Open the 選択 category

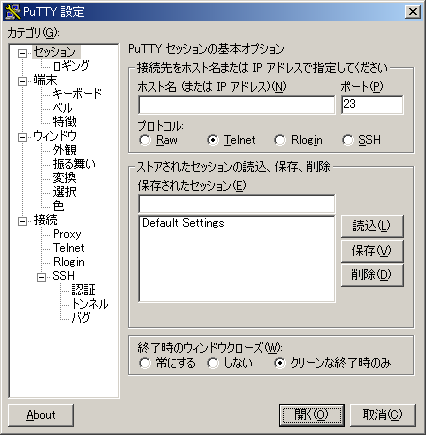(65, 192)
